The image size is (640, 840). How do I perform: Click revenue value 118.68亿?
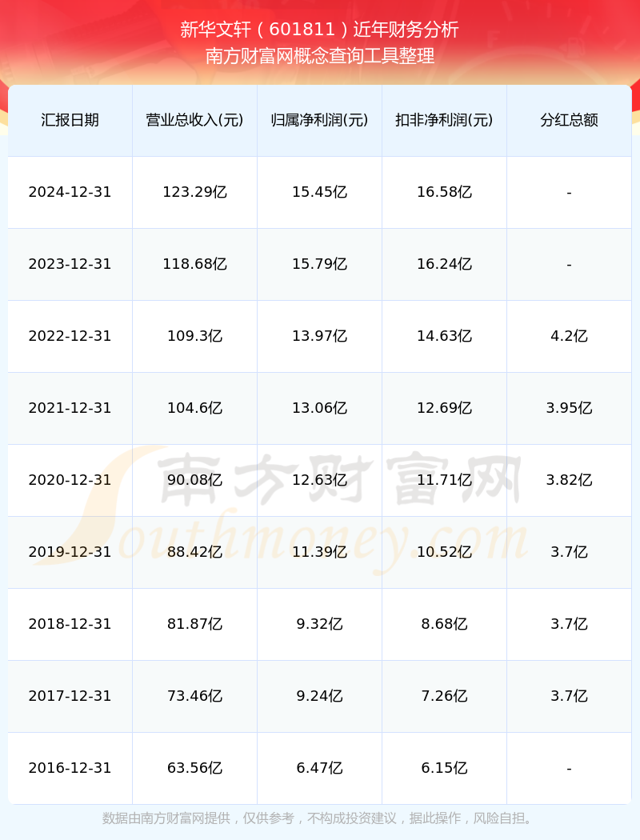tap(195, 264)
